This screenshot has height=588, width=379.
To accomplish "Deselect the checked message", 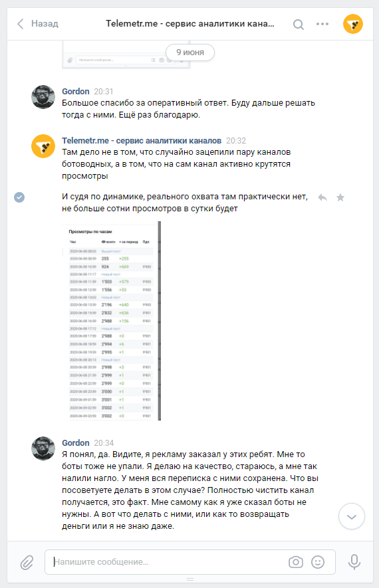I will (19, 197).
